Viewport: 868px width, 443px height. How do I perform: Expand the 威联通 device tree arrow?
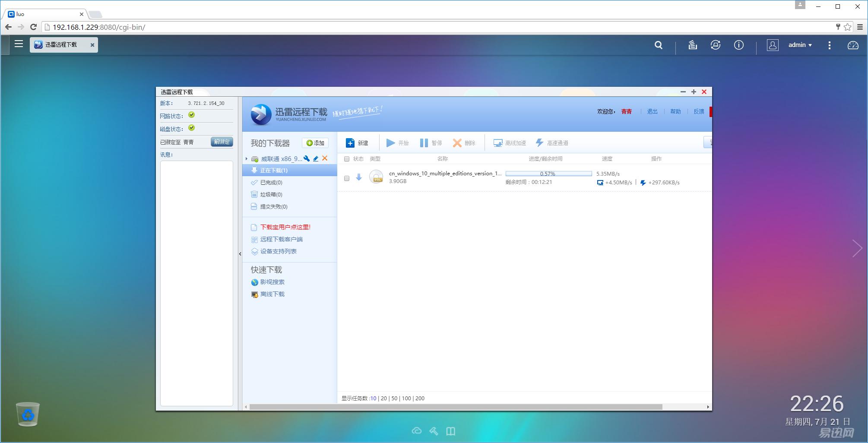pyautogui.click(x=247, y=159)
